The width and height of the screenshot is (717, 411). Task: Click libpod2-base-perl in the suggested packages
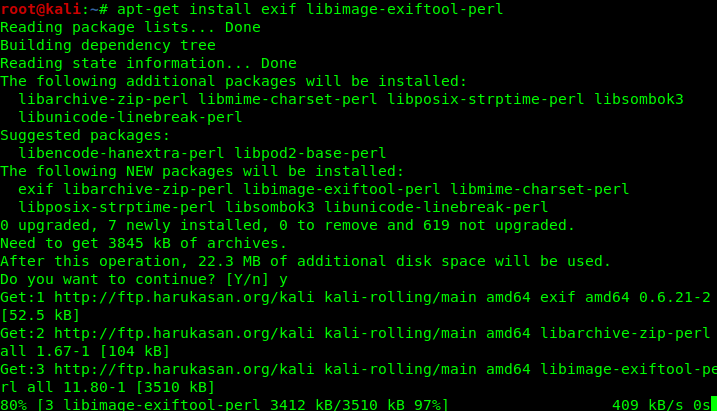coord(310,153)
